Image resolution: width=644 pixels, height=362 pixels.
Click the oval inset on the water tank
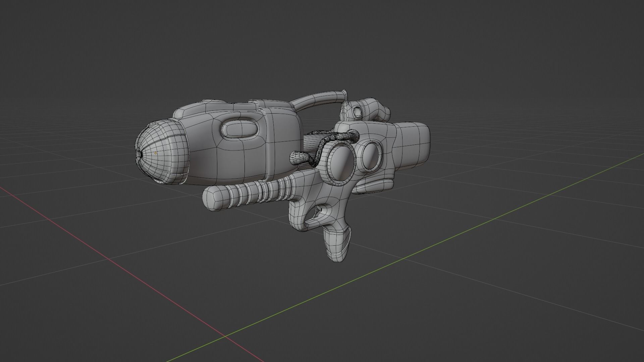click(x=239, y=129)
